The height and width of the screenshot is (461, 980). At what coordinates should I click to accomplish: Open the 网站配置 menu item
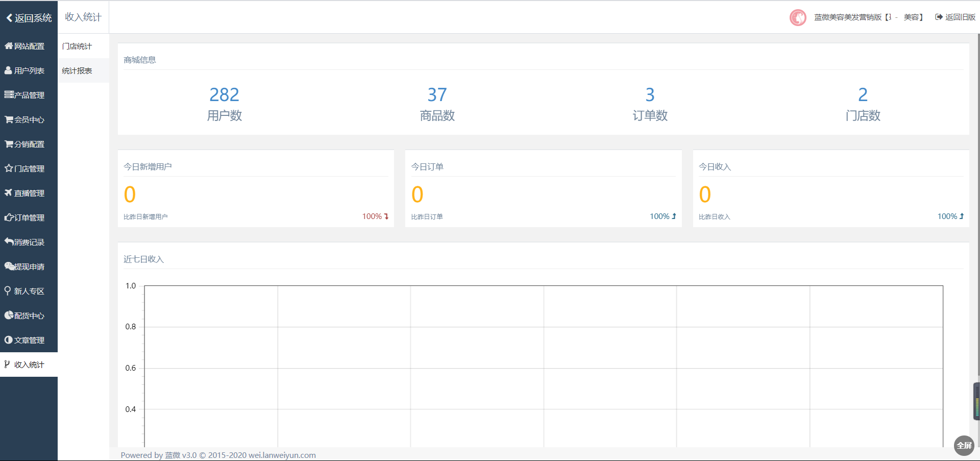point(29,46)
